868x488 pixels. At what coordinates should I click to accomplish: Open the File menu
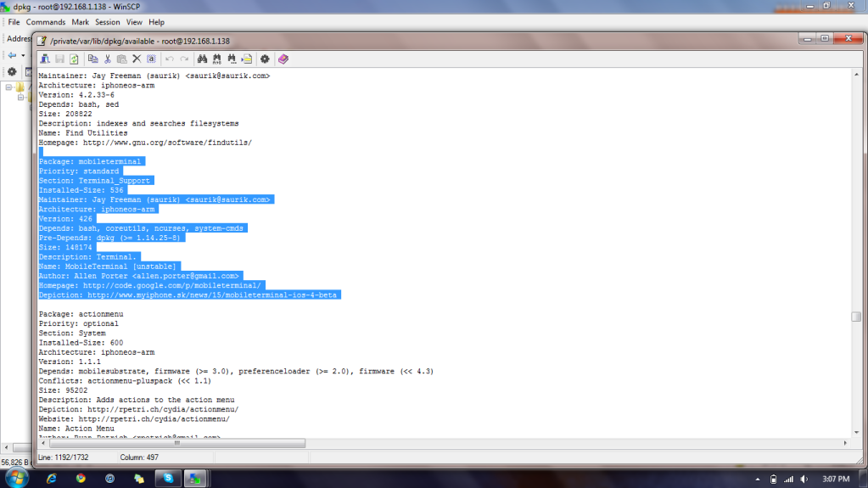(x=14, y=22)
